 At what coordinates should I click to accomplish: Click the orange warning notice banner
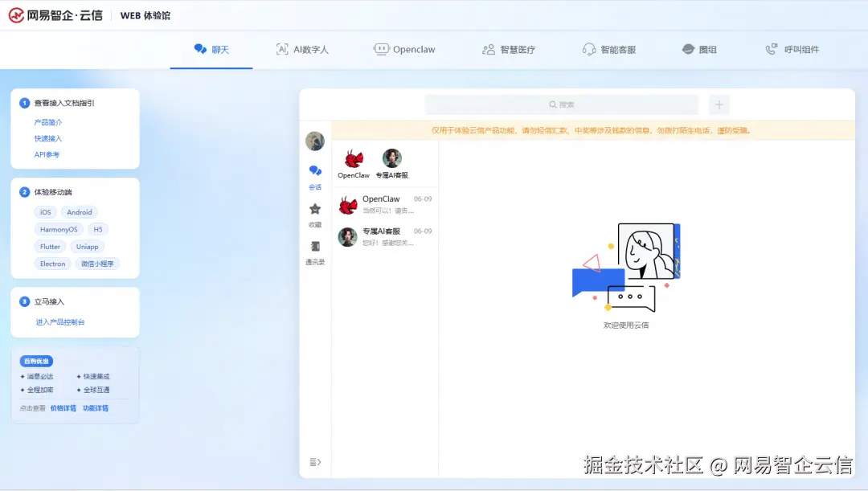(x=593, y=131)
